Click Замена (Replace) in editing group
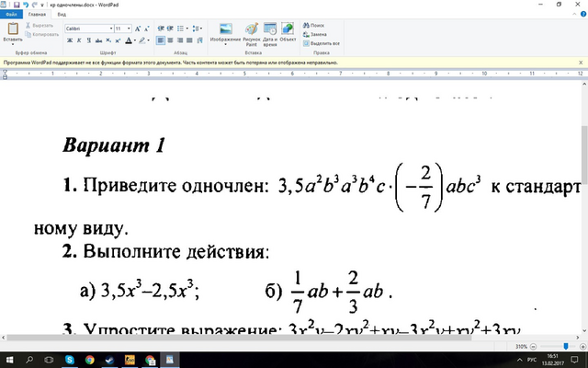The width and height of the screenshot is (588, 368). pyautogui.click(x=314, y=35)
